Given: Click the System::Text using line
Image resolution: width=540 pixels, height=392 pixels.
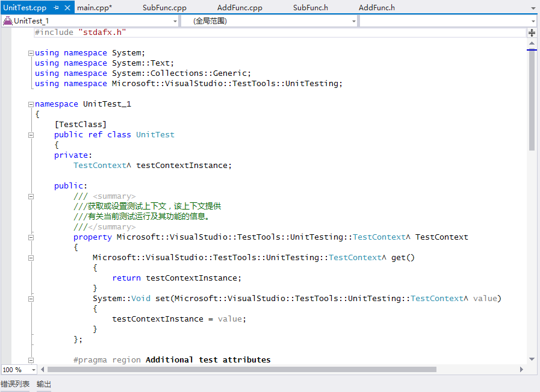Looking at the screenshot, I should 104,63.
